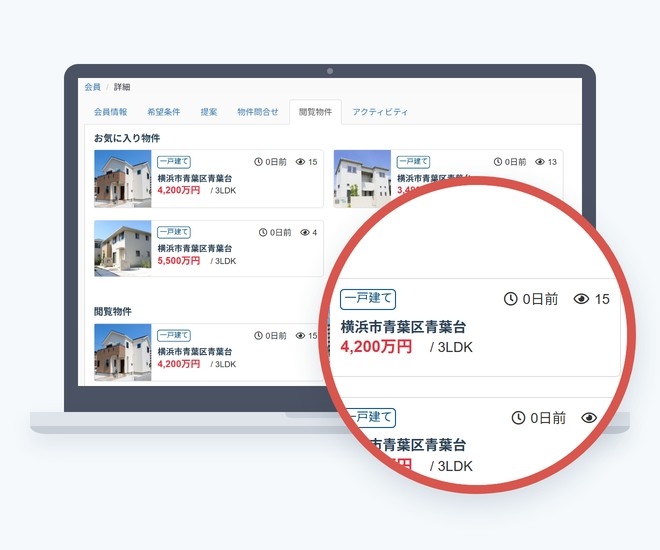Click the eye icon beside 15 in the favorites card

pos(300,162)
